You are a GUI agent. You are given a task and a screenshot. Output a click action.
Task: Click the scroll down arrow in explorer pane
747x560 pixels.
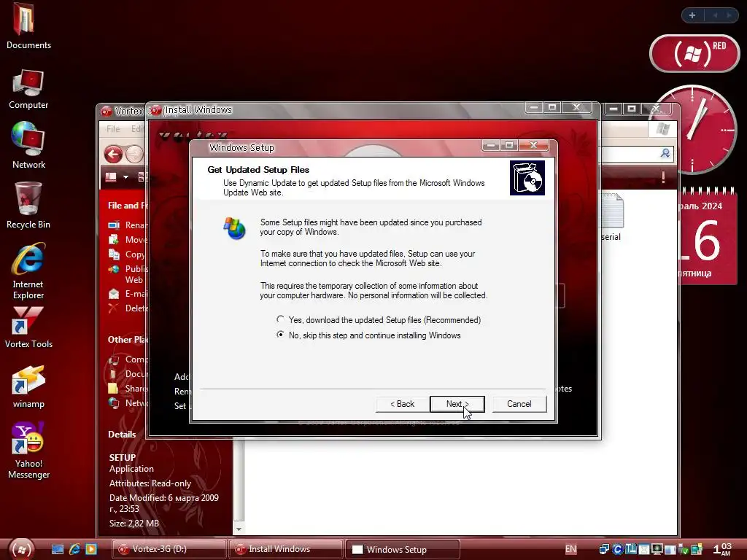pos(239,529)
